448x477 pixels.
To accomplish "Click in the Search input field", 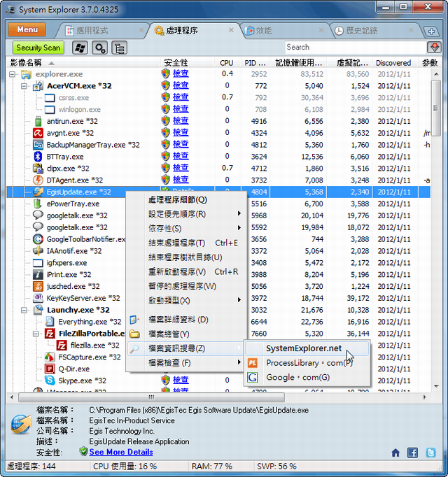I will click(353, 48).
